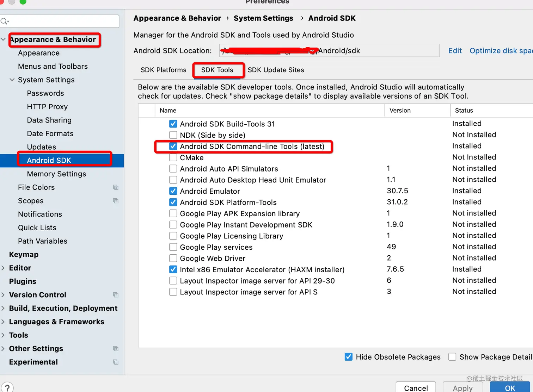Toggle Hide Obsolete Packages checkbox
The image size is (533, 392).
click(x=349, y=357)
